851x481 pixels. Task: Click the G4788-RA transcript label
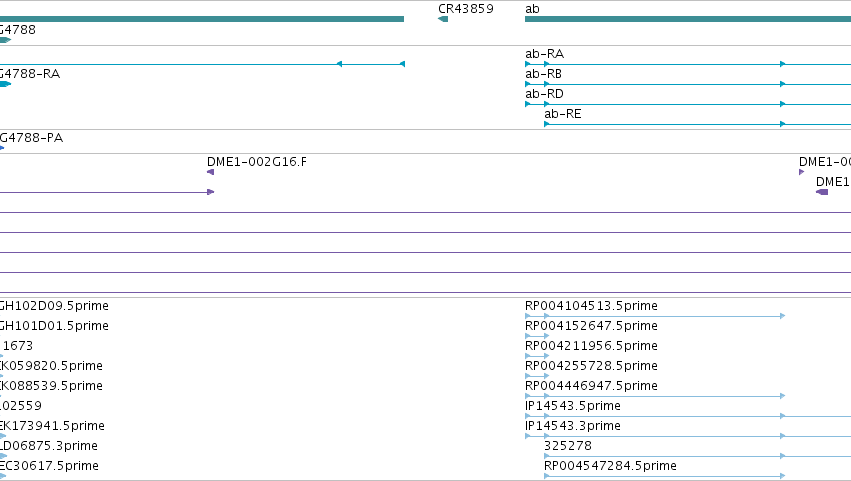point(30,74)
